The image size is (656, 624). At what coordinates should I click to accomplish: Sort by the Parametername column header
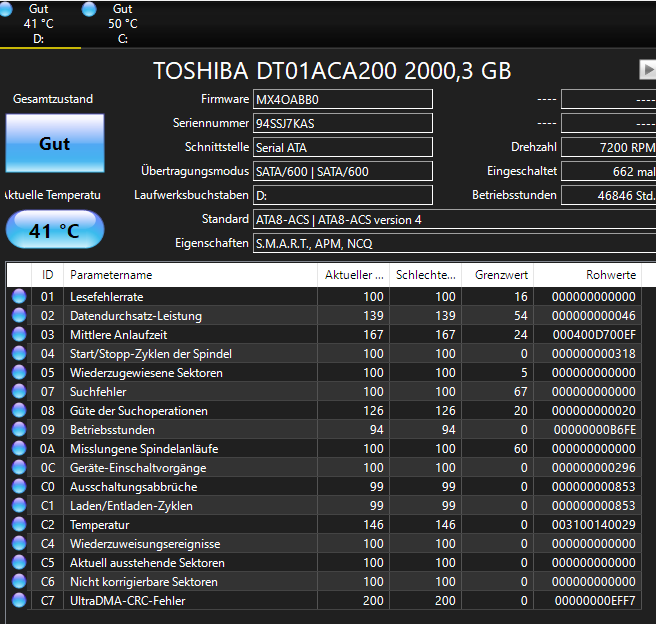pos(190,275)
